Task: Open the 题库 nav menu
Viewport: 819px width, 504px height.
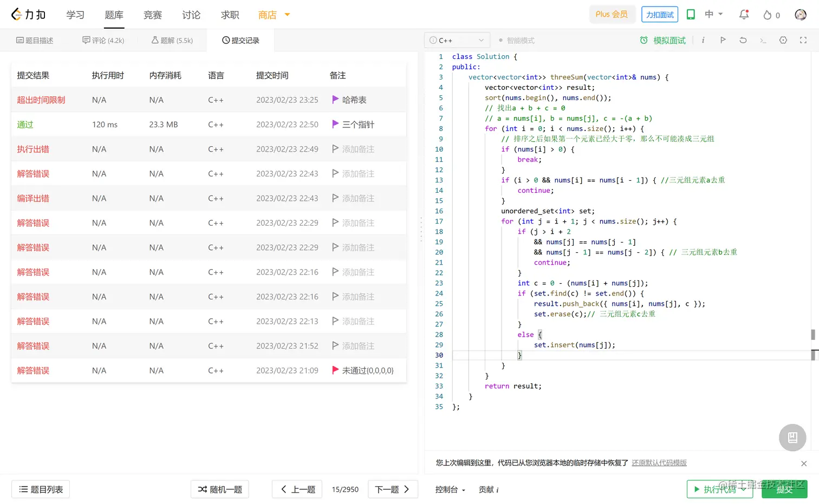Action: point(114,15)
